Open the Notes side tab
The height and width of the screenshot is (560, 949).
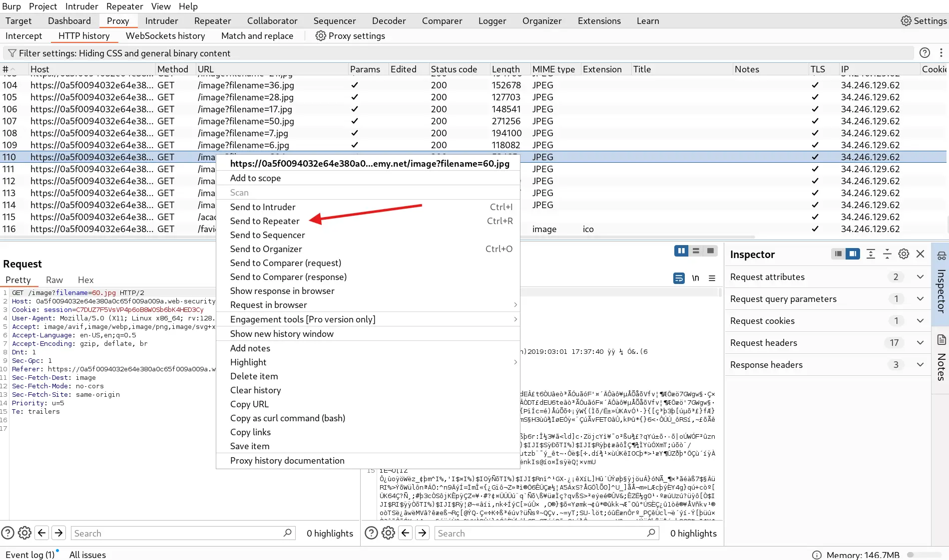pos(941,357)
